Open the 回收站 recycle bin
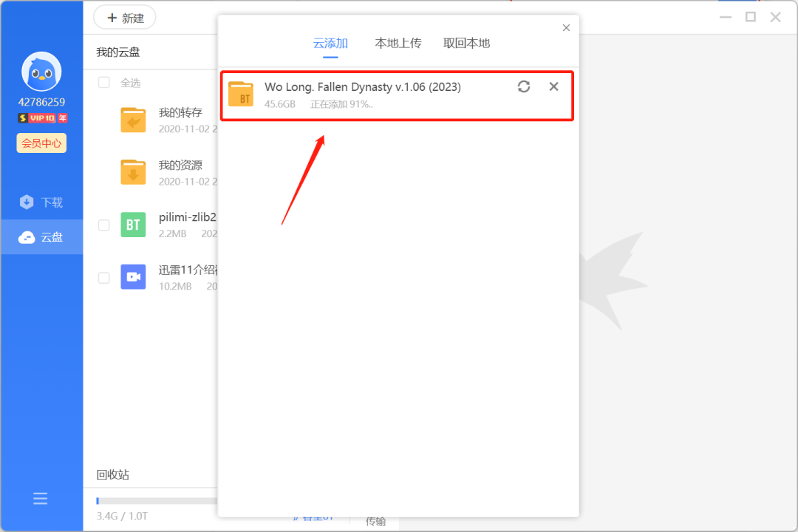Screen dimensions: 798x532 [113, 475]
